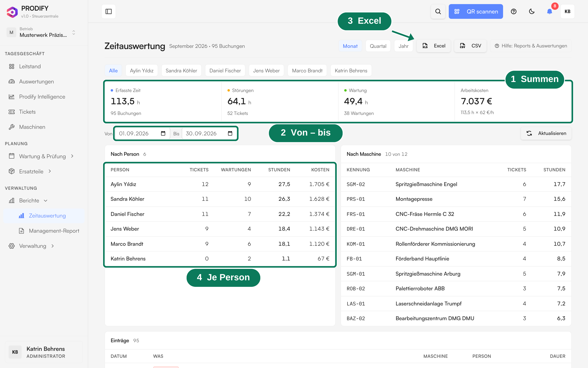Select the Monat period
588x368 pixels.
pyautogui.click(x=350, y=46)
